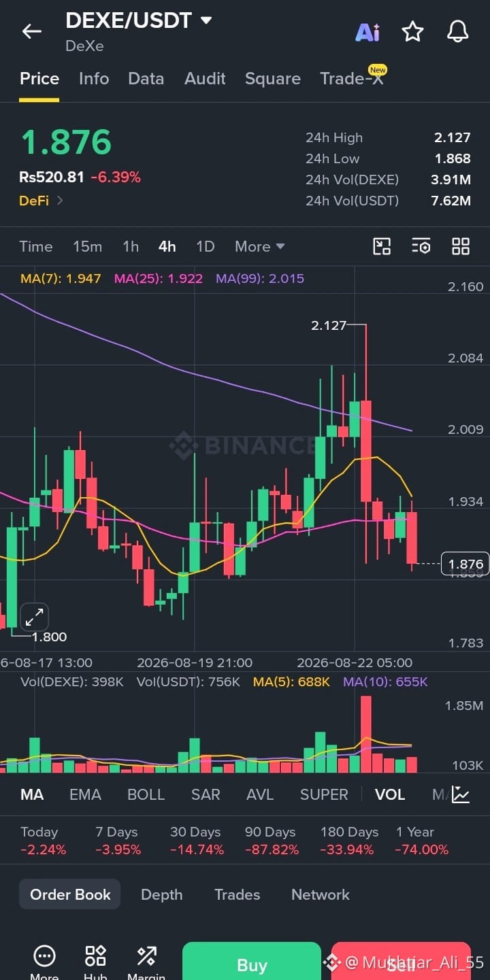This screenshot has width=490, height=980.
Task: Switch to the Info tab
Action: [x=94, y=79]
